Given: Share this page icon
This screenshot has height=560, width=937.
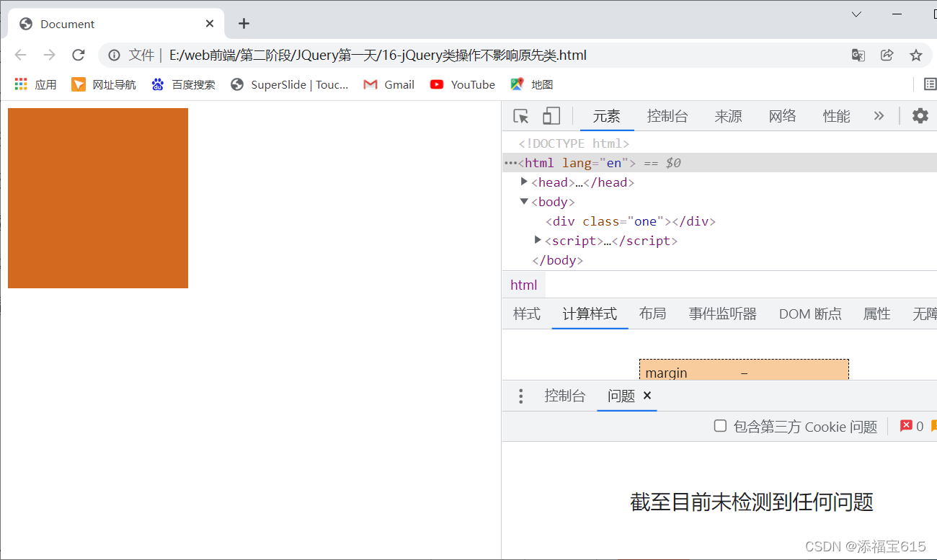Looking at the screenshot, I should pyautogui.click(x=887, y=55).
